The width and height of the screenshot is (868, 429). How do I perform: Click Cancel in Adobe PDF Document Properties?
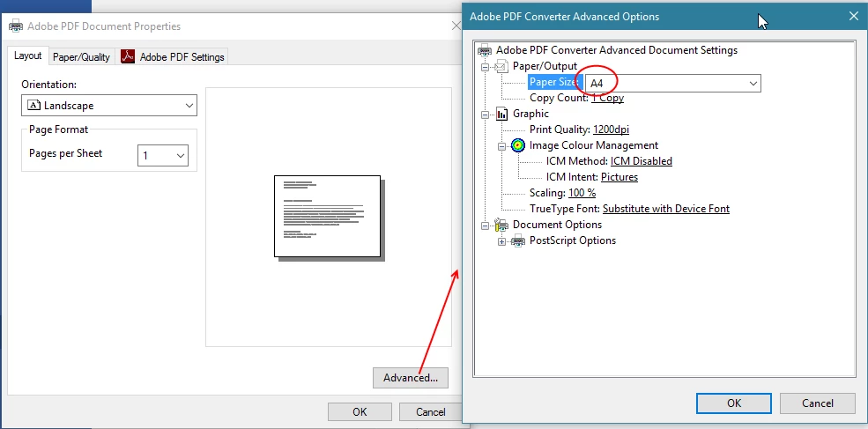(430, 412)
